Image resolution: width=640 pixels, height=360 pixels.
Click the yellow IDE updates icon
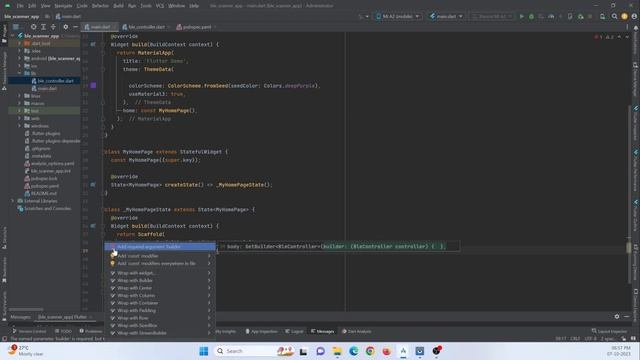pyautogui.click(x=624, y=16)
